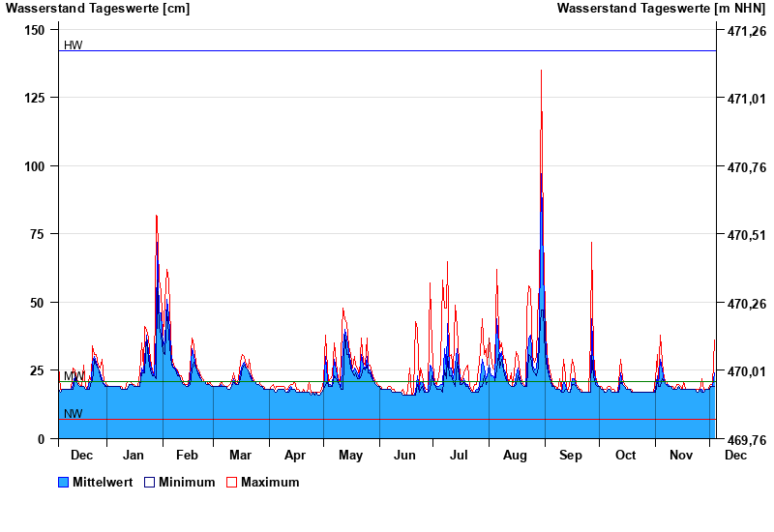Click the 471,26 value on the right axis
774x532 pixels.
(x=746, y=31)
